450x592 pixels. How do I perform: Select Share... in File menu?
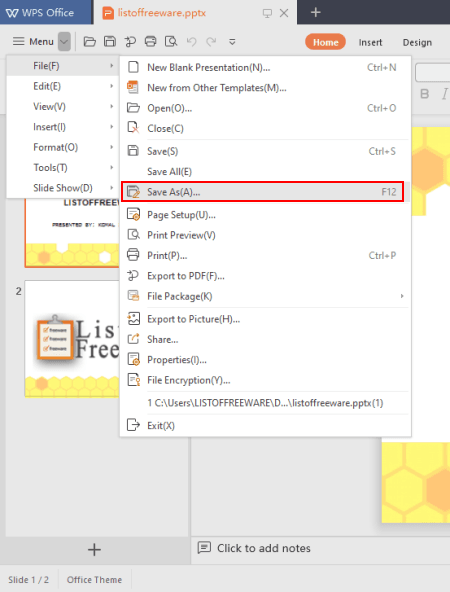(x=265, y=339)
